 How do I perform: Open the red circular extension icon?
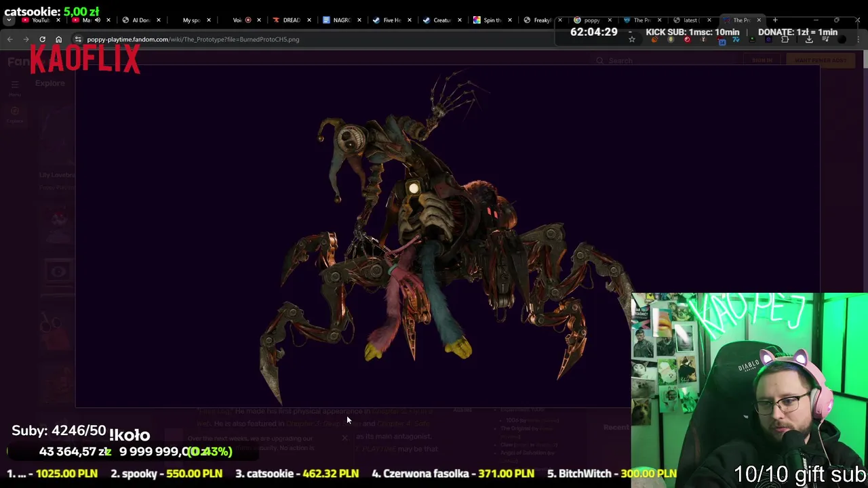pos(687,39)
